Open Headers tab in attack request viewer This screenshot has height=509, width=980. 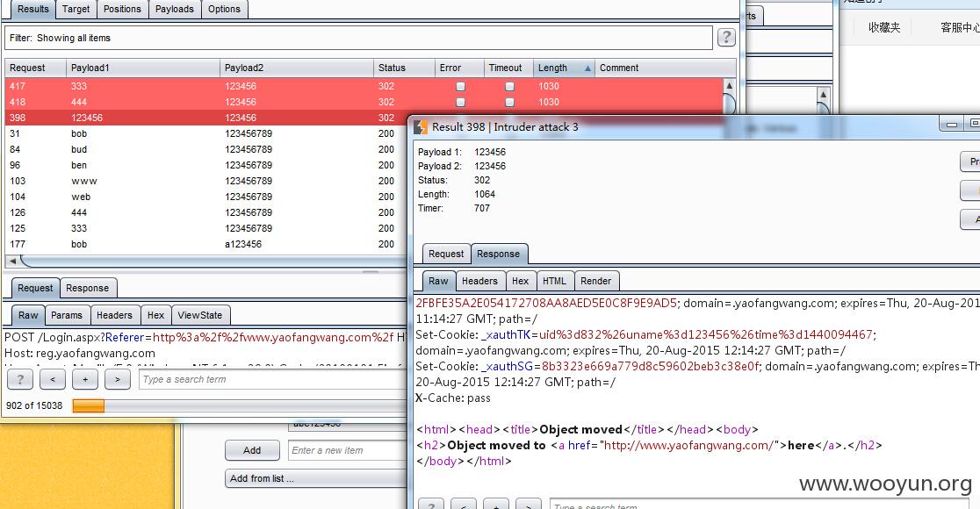(x=114, y=315)
